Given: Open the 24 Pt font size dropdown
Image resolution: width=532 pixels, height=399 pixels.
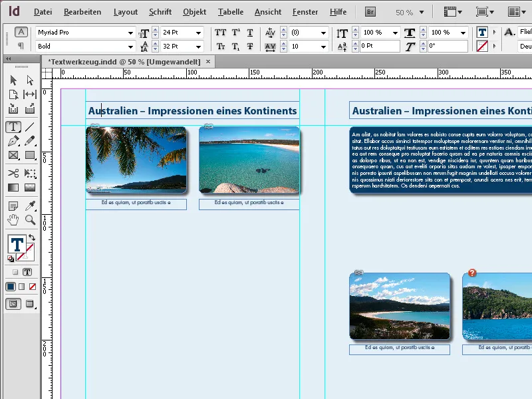Looking at the screenshot, I should point(198,33).
